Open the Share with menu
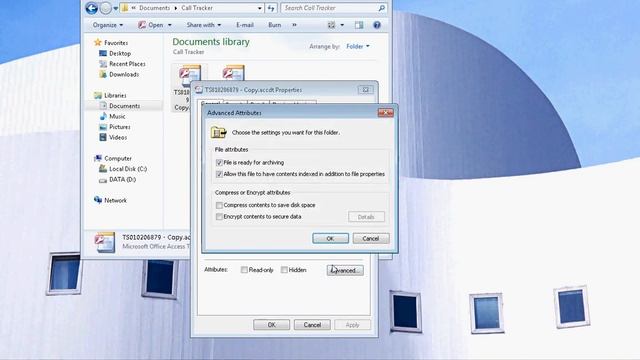This screenshot has height=360, width=640. [204, 25]
